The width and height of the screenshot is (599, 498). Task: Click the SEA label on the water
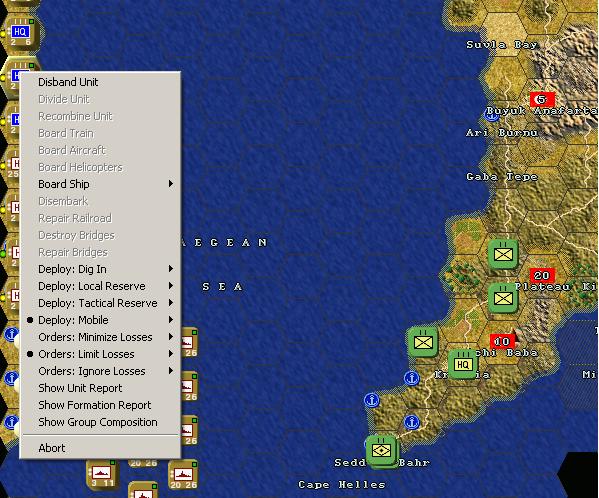[222, 286]
